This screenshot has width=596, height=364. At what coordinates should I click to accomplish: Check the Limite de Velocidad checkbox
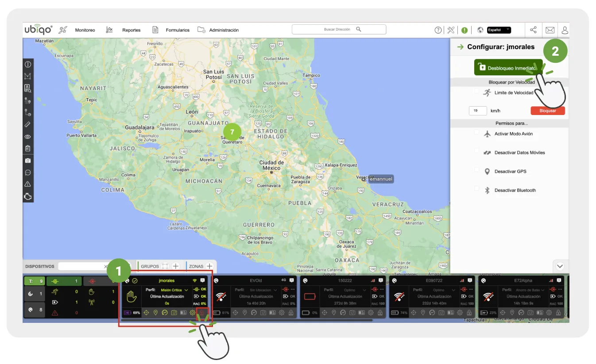476,91
